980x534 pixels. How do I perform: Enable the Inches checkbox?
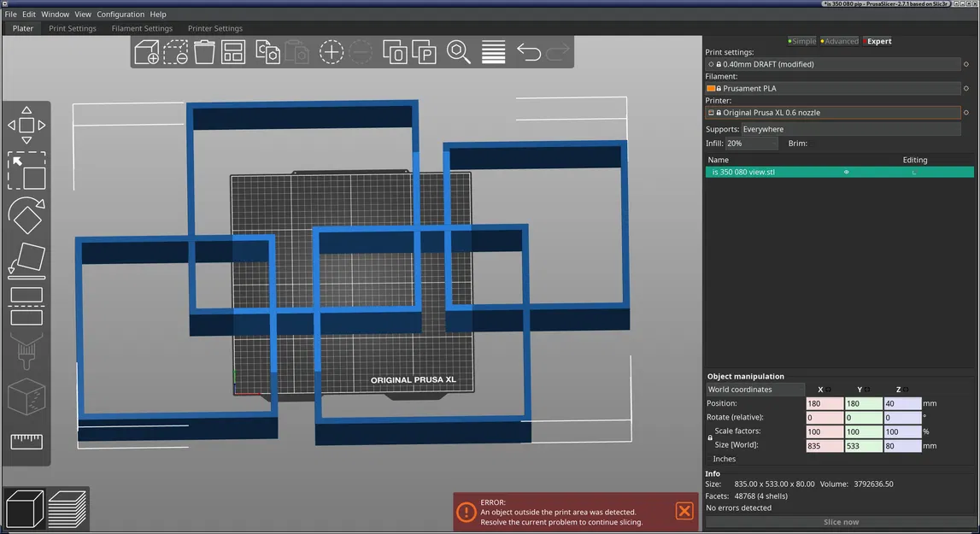tap(709, 459)
